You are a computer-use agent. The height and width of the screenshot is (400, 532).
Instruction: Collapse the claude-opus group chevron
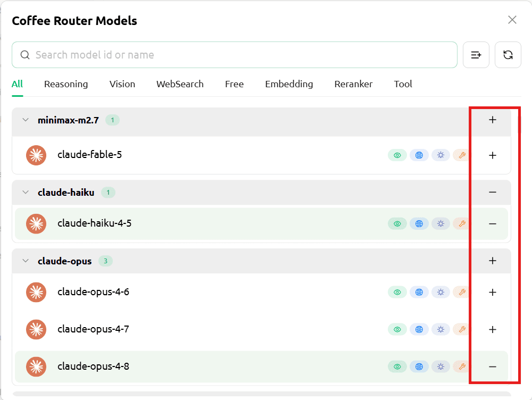click(x=26, y=261)
